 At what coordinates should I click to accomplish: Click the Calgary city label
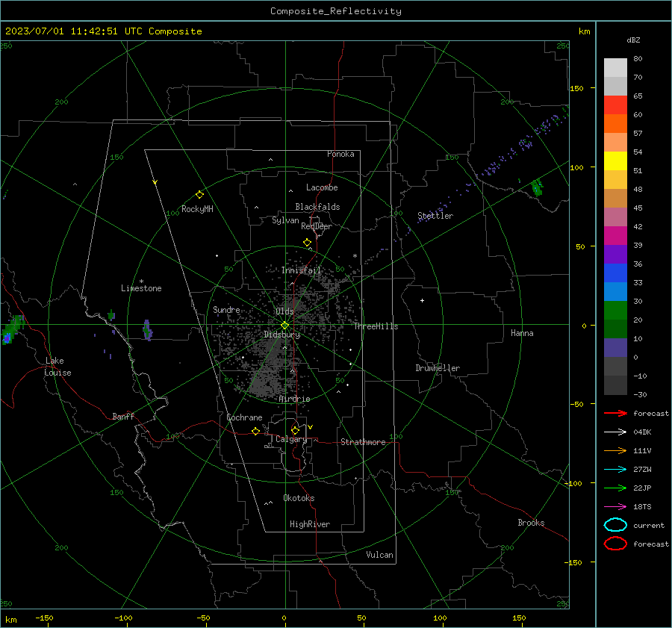[291, 439]
